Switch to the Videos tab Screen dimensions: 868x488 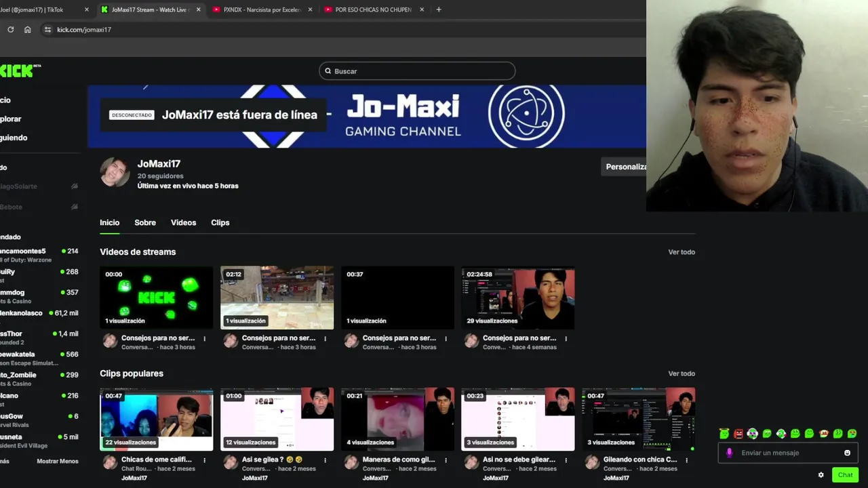click(x=183, y=222)
